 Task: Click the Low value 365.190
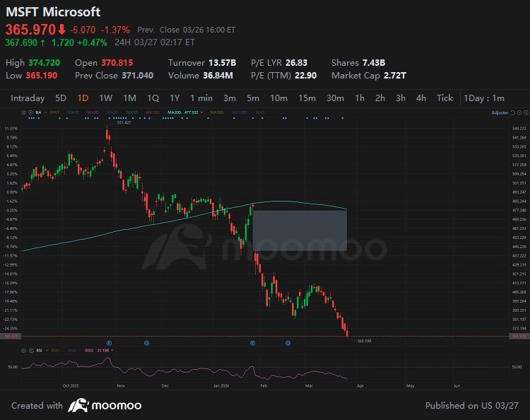(42, 76)
